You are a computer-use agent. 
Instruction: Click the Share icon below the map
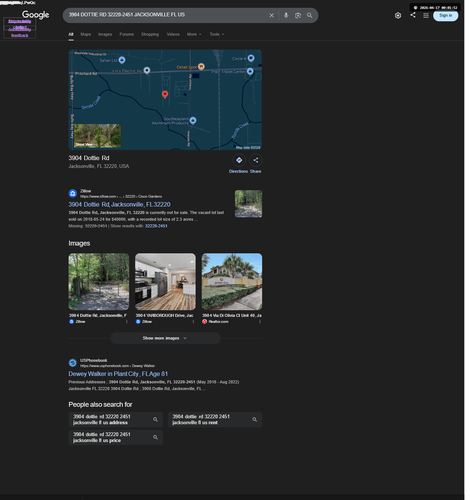click(x=256, y=160)
